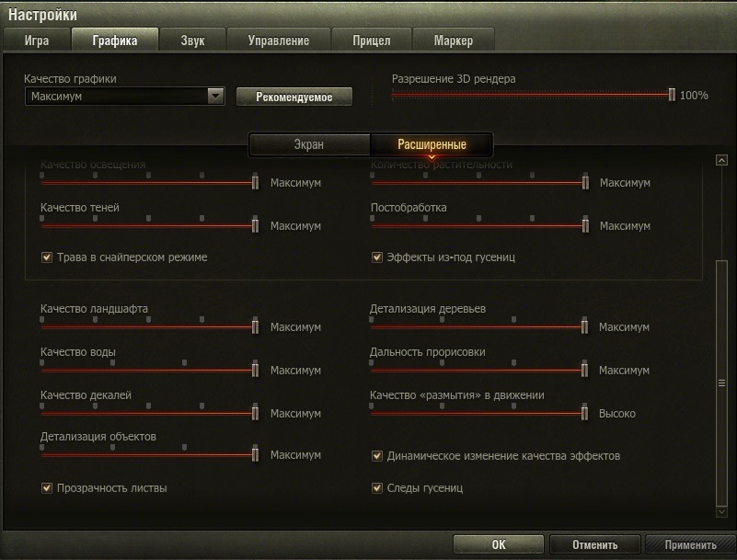This screenshot has height=560, width=737.
Task: Go to the Управление tab
Action: [279, 40]
